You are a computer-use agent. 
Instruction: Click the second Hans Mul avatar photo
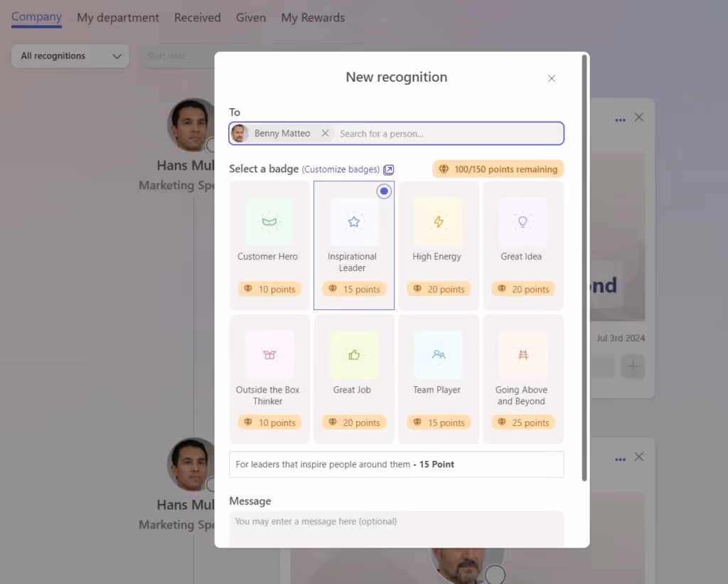tap(191, 464)
